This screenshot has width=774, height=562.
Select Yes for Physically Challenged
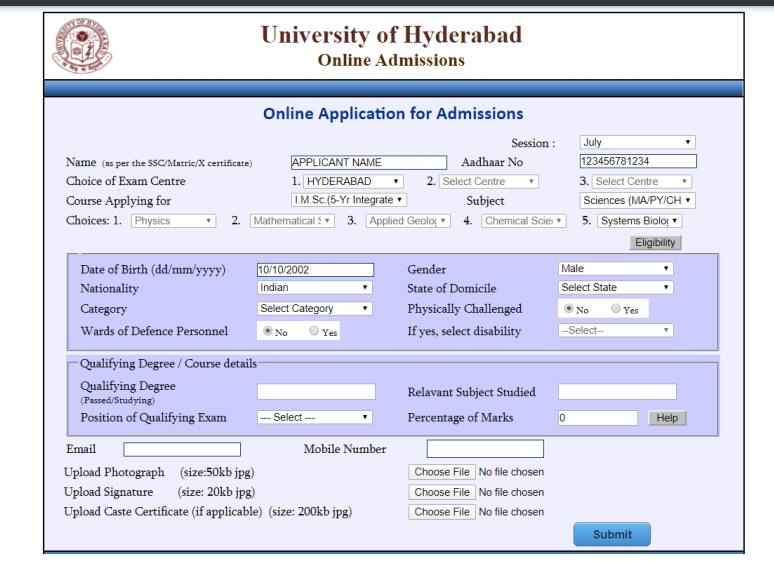point(617,309)
